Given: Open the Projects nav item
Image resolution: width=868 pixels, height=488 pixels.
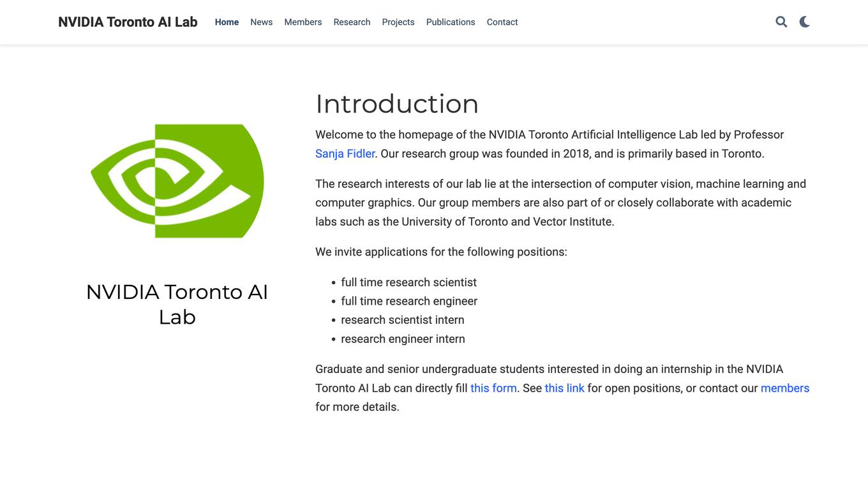Looking at the screenshot, I should tap(398, 22).
